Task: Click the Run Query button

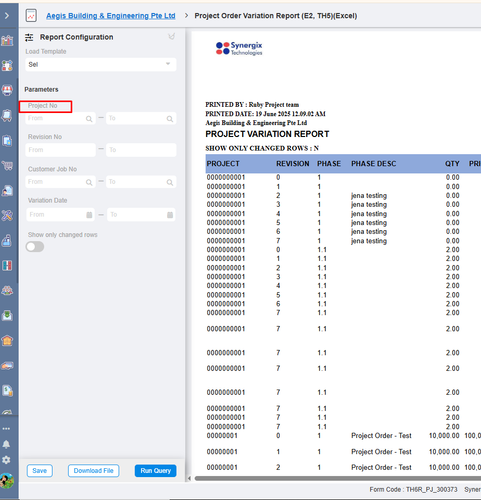Action: pyautogui.click(x=155, y=471)
